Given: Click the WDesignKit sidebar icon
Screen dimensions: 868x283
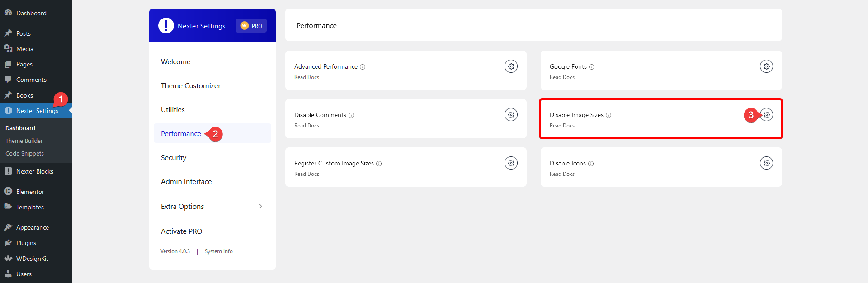Looking at the screenshot, I should (x=8, y=258).
